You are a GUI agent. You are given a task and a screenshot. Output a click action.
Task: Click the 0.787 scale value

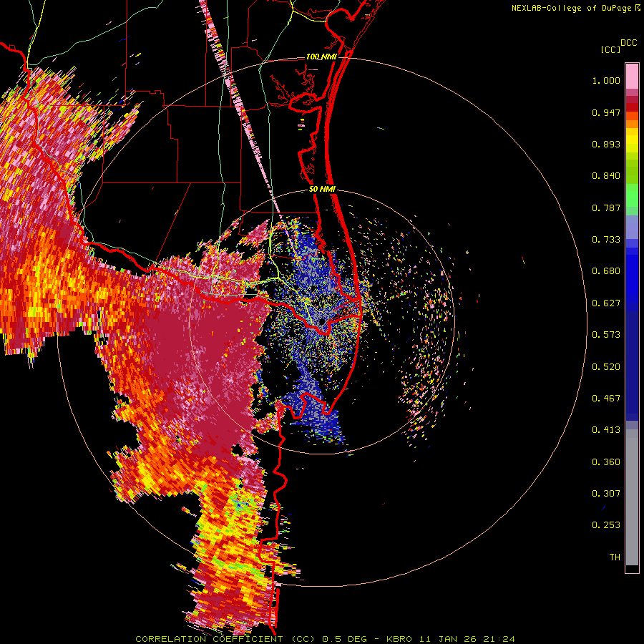(x=606, y=208)
